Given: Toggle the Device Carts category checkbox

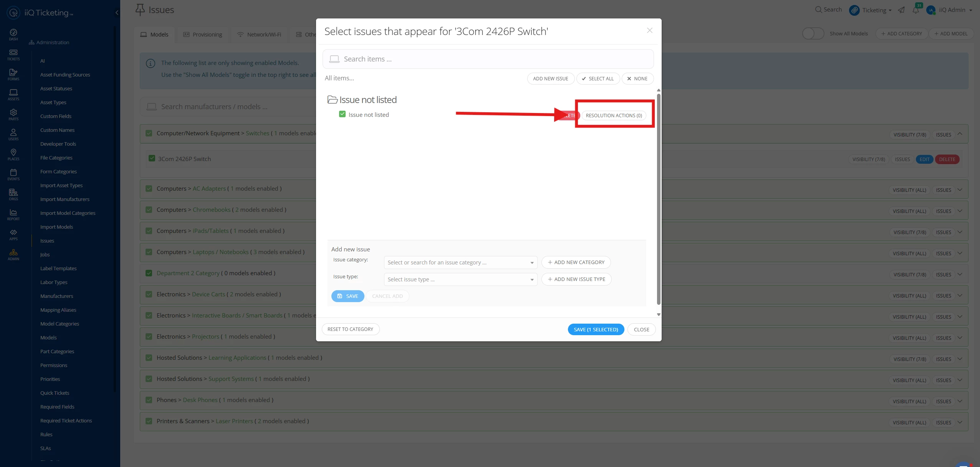Looking at the screenshot, I should click(x=149, y=294).
